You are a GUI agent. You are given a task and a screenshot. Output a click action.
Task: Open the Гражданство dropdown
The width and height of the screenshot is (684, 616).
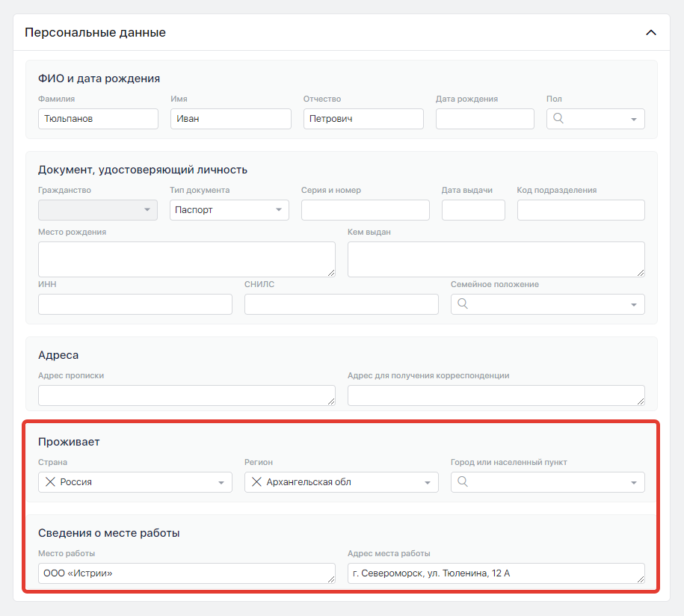click(97, 210)
